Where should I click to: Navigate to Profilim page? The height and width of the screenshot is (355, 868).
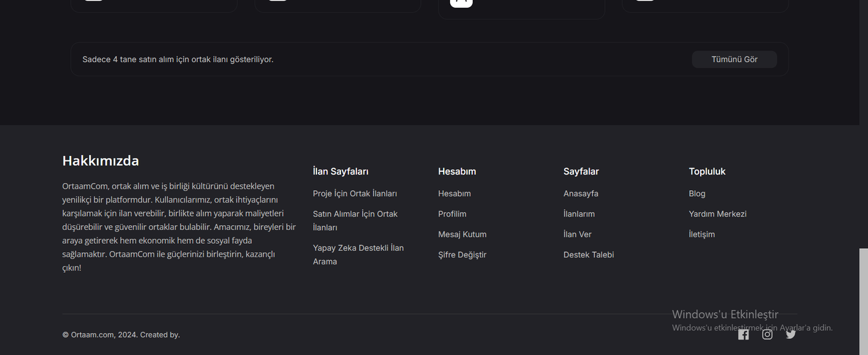452,214
